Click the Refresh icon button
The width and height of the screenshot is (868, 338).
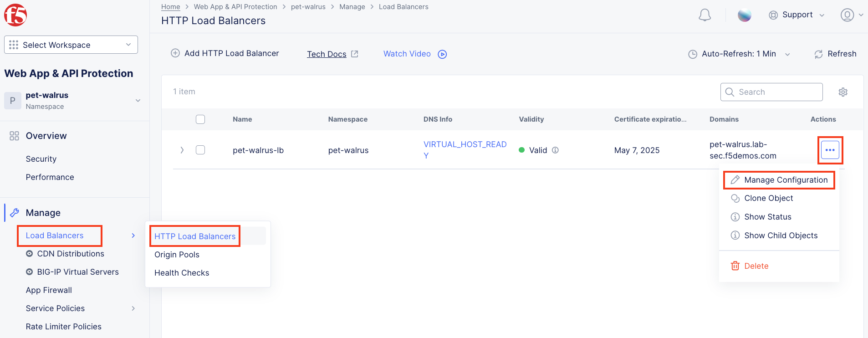(x=818, y=54)
